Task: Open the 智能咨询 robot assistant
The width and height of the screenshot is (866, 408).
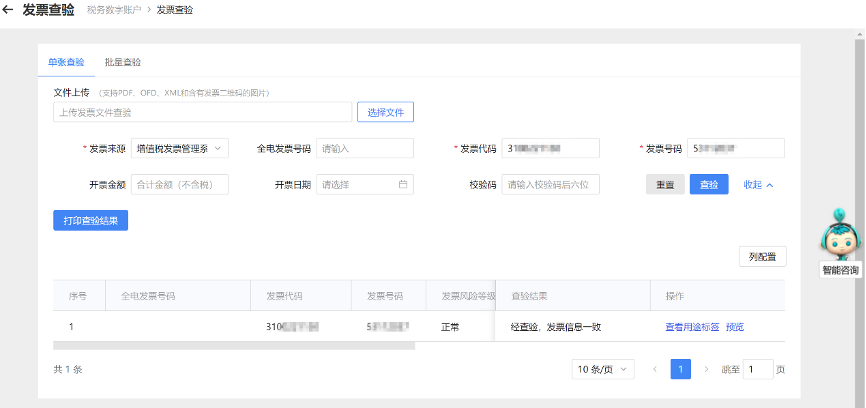Action: tap(840, 238)
